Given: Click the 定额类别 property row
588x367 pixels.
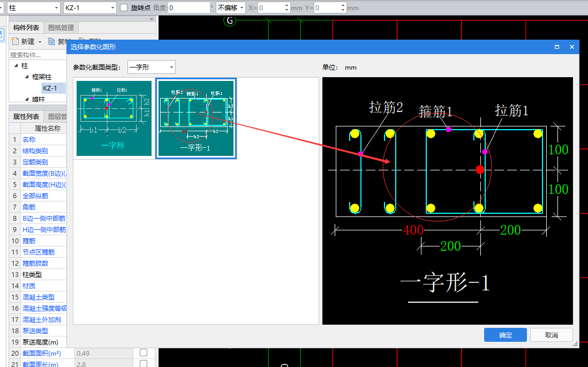Looking at the screenshot, I should [38, 162].
